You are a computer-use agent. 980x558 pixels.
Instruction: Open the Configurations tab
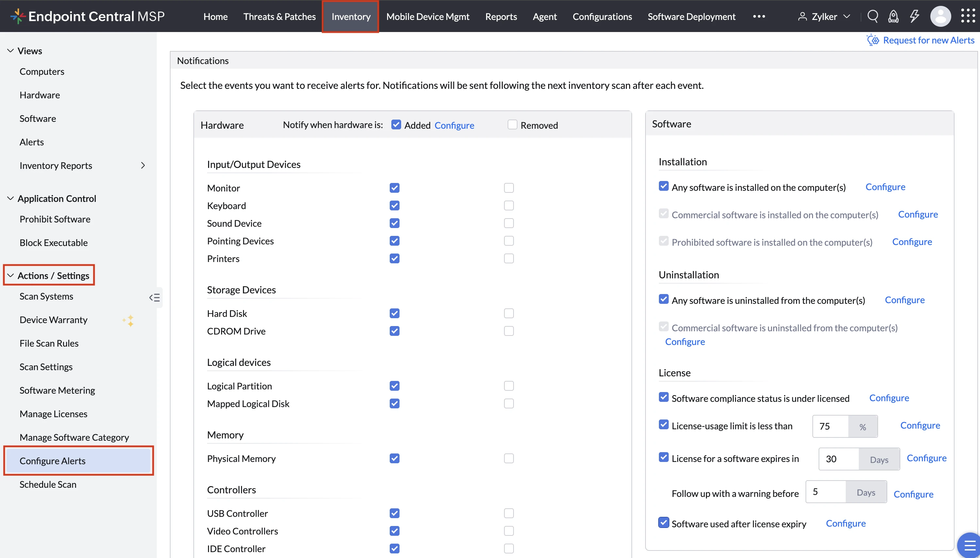(602, 16)
